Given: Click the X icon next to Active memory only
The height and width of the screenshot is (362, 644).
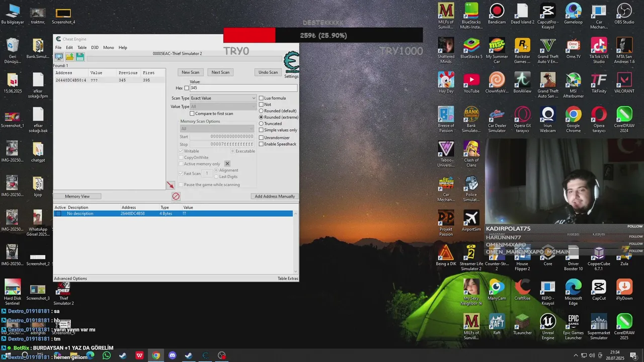Looking at the screenshot, I should point(227,164).
